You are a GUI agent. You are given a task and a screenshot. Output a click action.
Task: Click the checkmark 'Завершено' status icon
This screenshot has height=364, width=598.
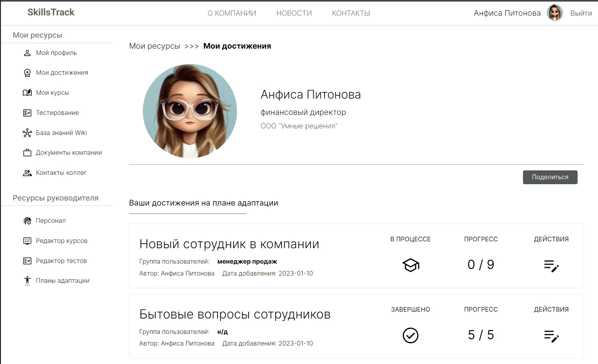click(410, 335)
